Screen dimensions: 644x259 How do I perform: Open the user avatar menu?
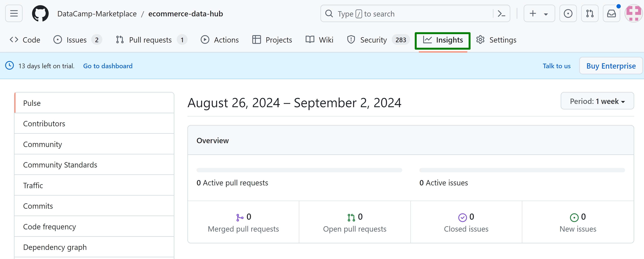point(634,13)
